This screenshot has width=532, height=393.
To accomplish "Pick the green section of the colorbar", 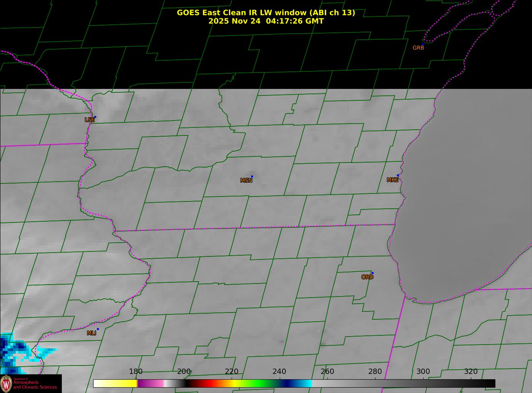I will (x=260, y=383).
